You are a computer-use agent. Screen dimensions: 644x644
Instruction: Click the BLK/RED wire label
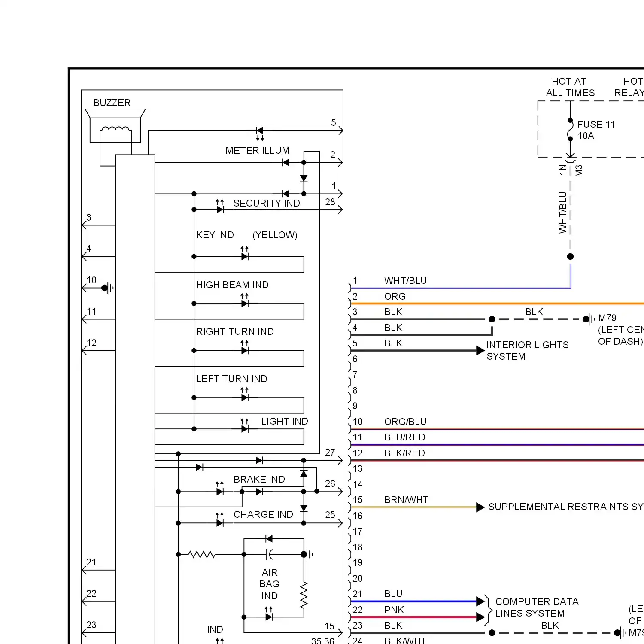(x=404, y=453)
